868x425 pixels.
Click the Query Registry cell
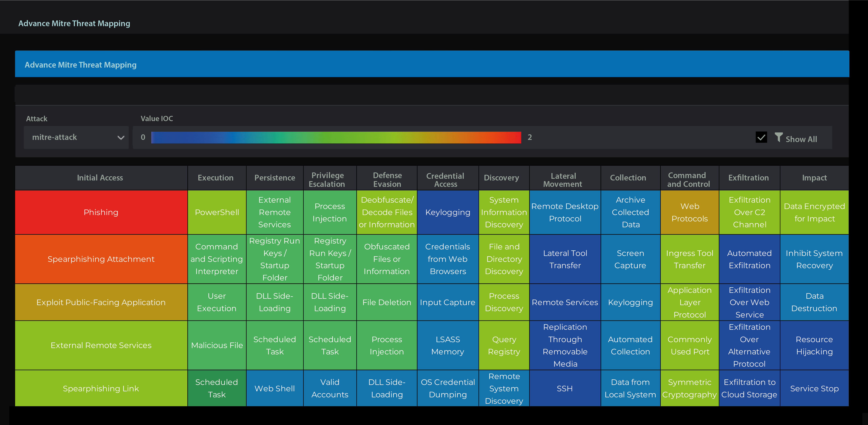point(504,345)
